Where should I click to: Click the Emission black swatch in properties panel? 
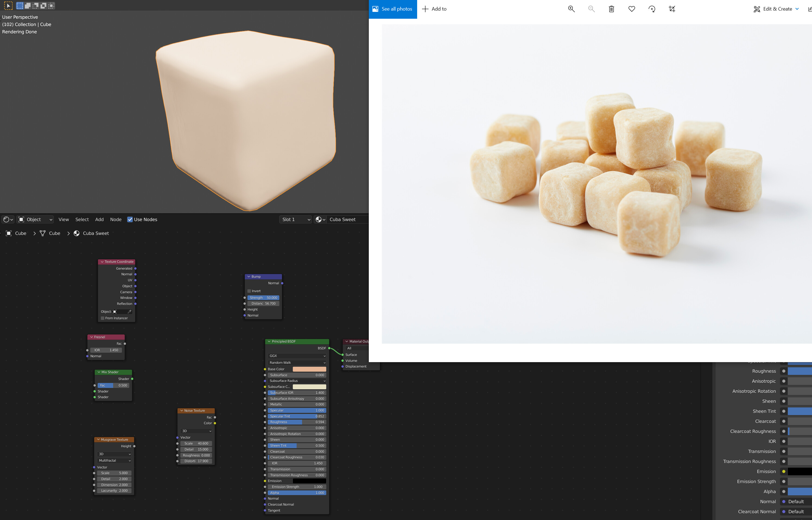click(x=800, y=472)
